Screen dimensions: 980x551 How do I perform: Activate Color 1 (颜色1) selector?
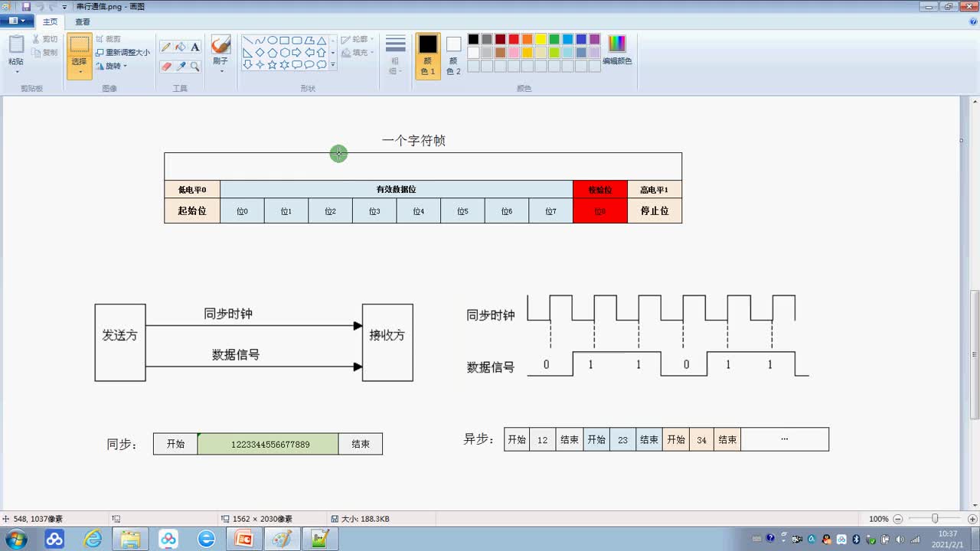click(428, 56)
